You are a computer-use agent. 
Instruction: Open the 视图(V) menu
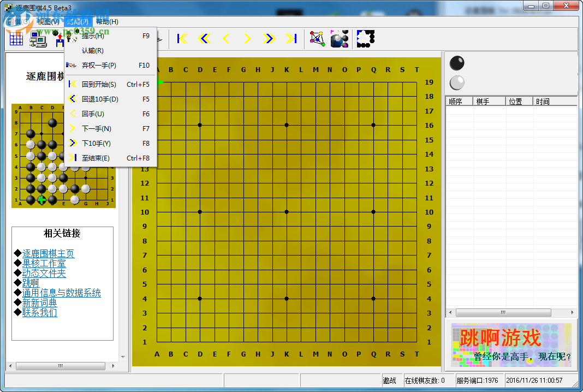(49, 21)
